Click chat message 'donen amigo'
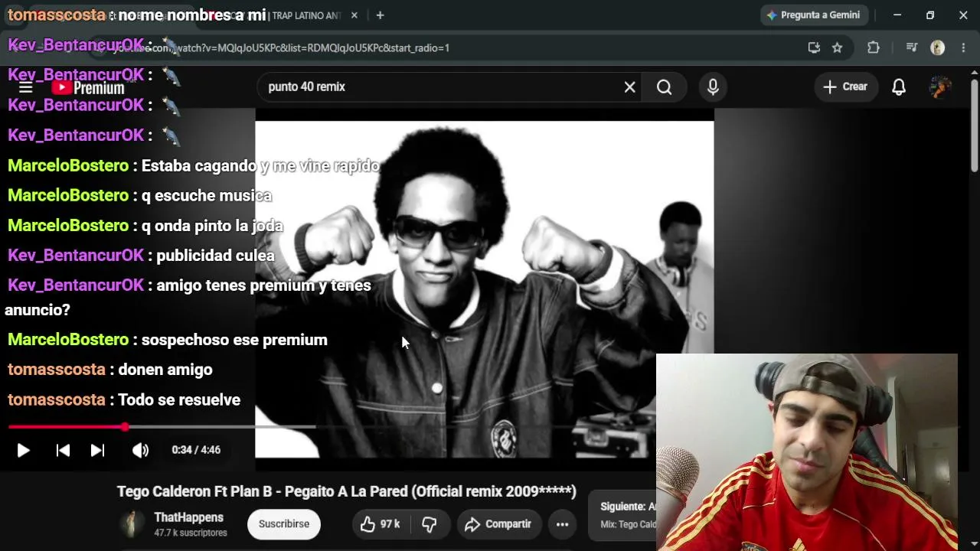 point(165,370)
